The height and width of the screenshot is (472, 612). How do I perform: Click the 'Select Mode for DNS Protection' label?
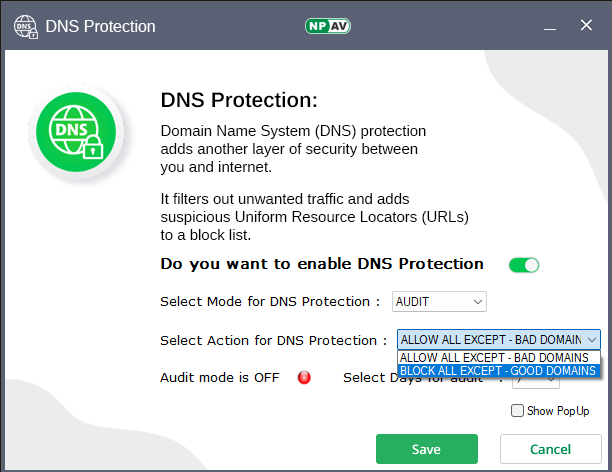coord(270,302)
